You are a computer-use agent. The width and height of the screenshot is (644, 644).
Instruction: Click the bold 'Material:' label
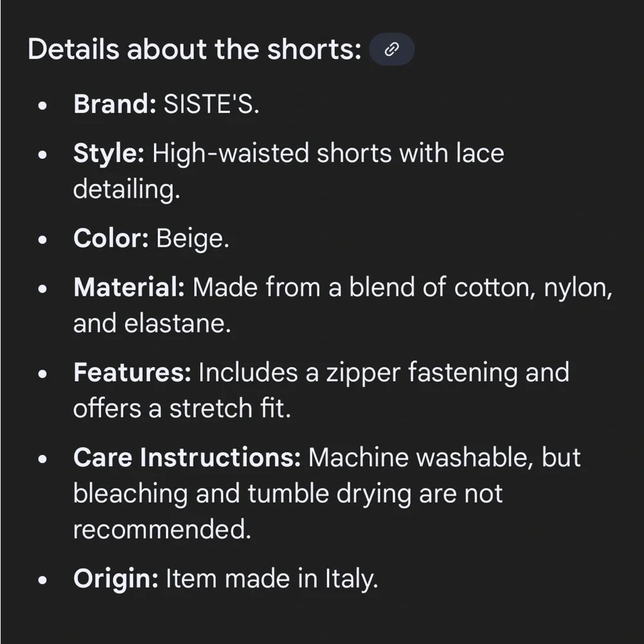(x=129, y=287)
